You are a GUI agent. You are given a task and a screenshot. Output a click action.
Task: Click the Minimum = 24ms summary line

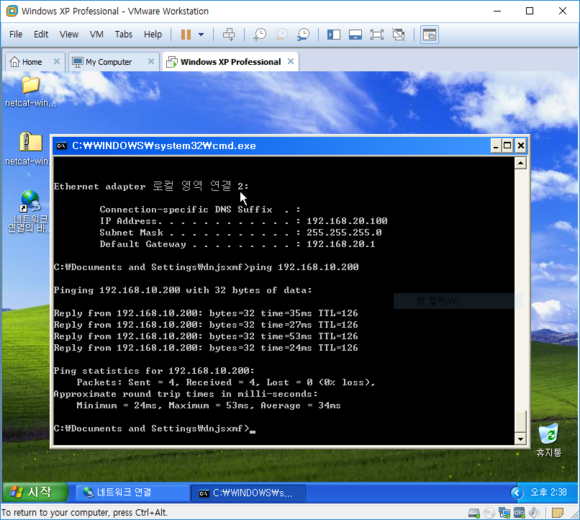(x=209, y=406)
